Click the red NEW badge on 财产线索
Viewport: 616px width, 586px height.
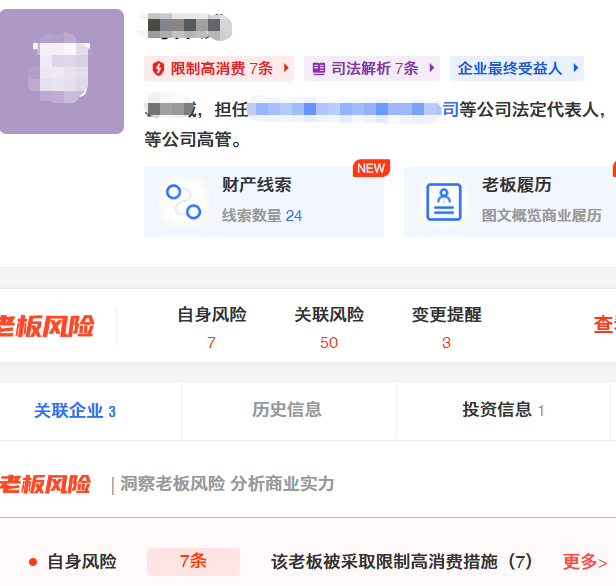click(x=371, y=168)
